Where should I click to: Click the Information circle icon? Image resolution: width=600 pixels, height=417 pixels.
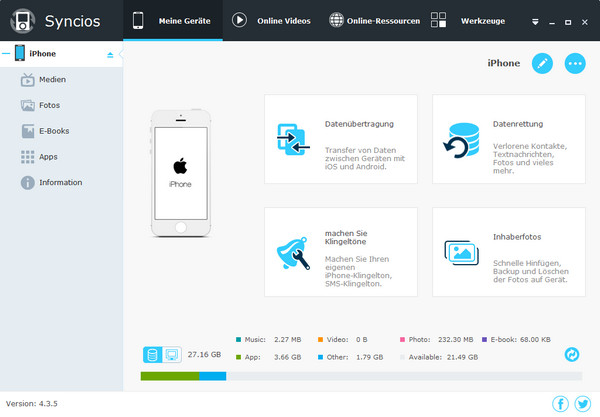(28, 182)
